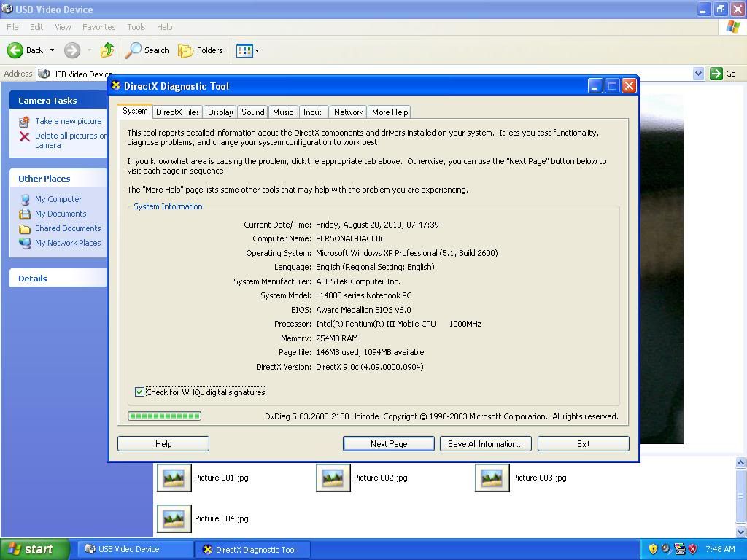Click the green progress bar in DxDiag
Screen dimensions: 747x560
(164, 416)
